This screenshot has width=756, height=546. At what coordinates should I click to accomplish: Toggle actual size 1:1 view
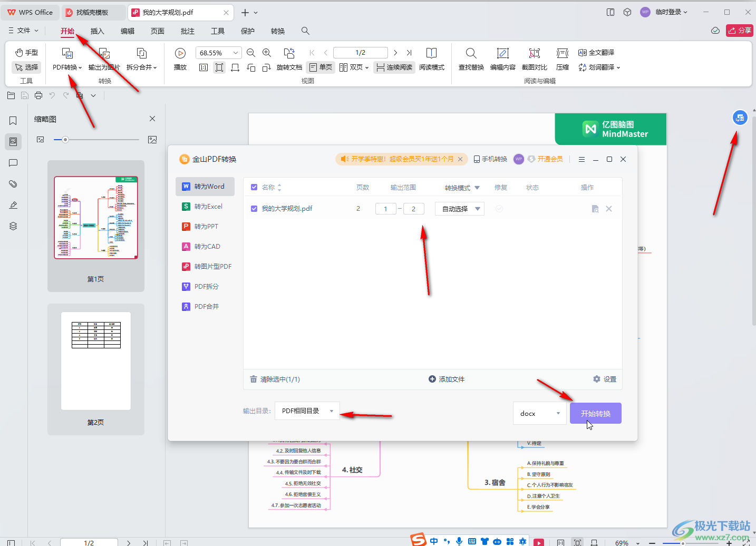(x=203, y=67)
